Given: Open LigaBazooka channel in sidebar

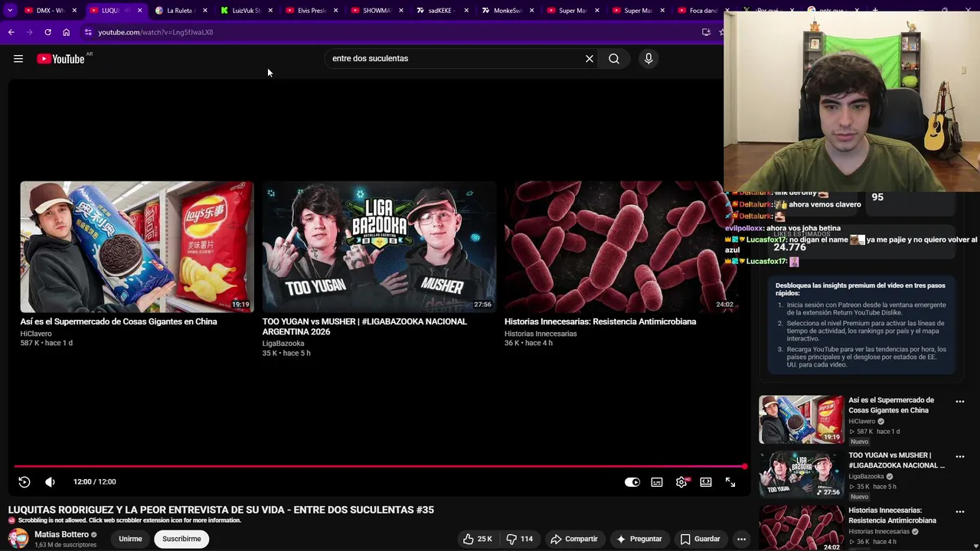Looking at the screenshot, I should coord(866,477).
